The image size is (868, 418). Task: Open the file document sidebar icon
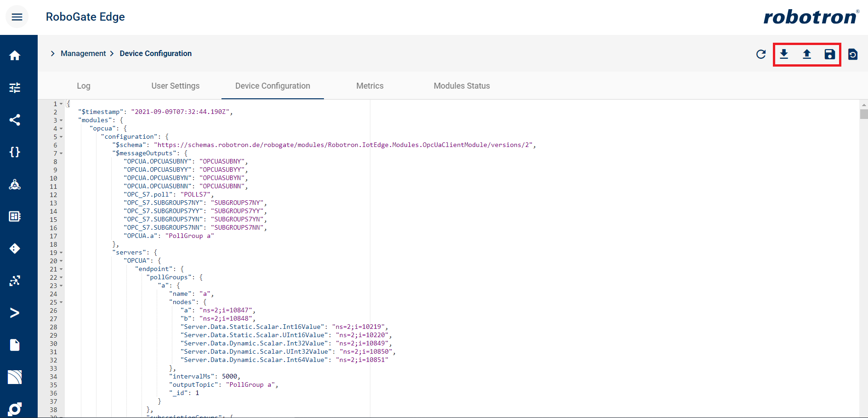point(15,345)
